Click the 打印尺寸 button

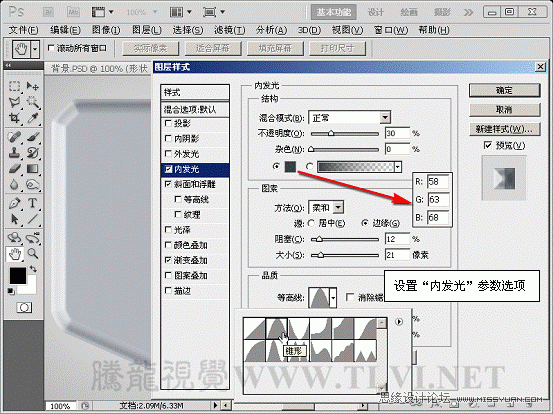click(x=338, y=49)
